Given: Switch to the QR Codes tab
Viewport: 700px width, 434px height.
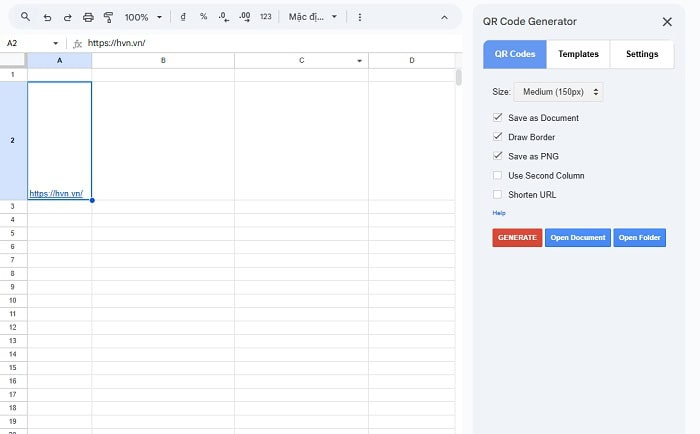Looking at the screenshot, I should (x=515, y=54).
